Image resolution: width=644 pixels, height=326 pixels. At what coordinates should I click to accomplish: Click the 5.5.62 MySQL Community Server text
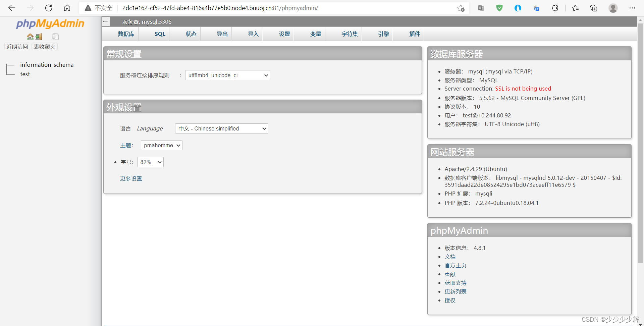click(532, 98)
